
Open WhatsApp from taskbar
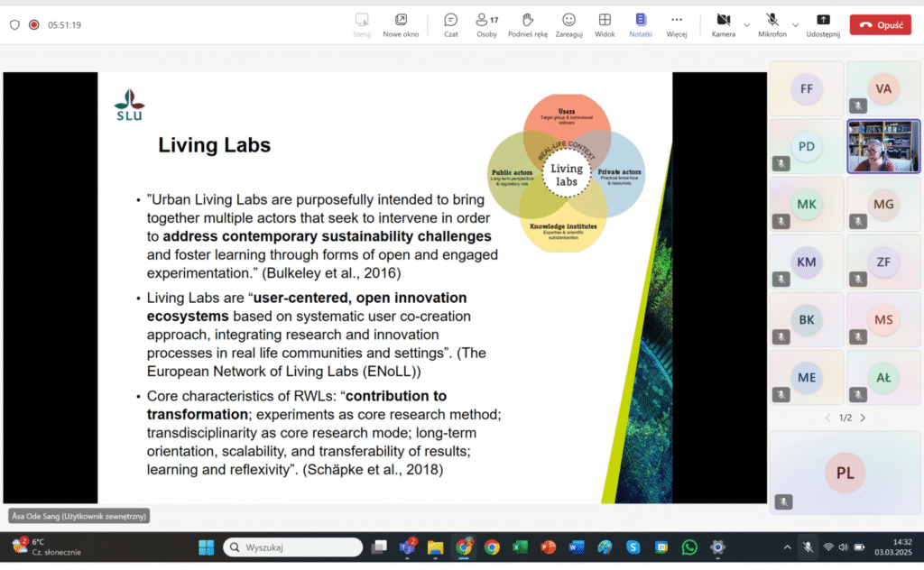[x=688, y=547]
